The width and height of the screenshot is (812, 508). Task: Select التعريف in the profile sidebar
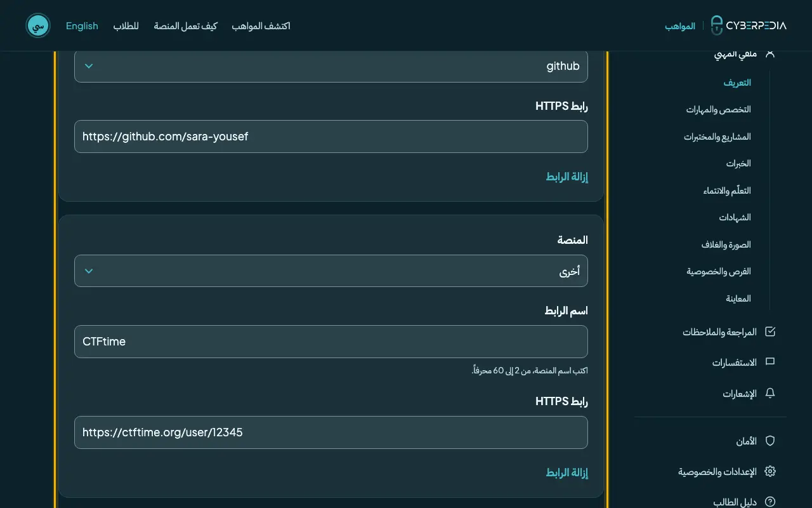click(737, 83)
